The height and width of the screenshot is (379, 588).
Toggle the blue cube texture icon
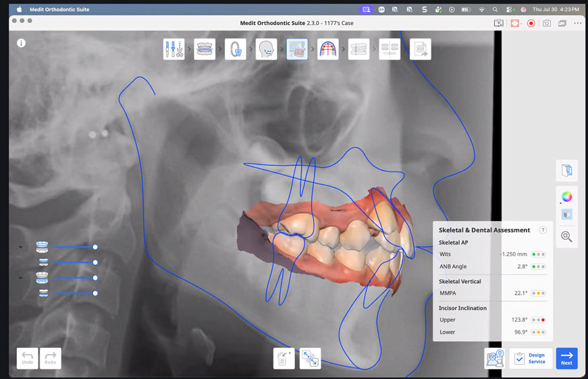(566, 214)
